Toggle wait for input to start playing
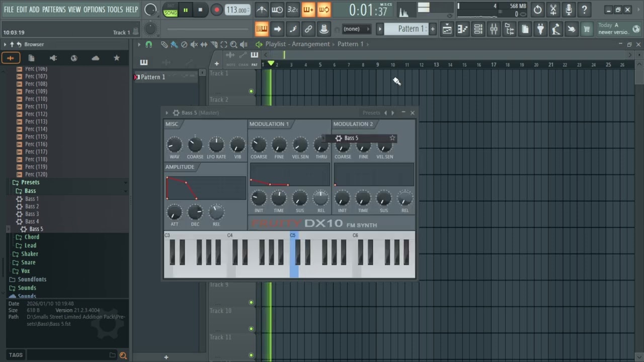644x362 pixels. 277,10
